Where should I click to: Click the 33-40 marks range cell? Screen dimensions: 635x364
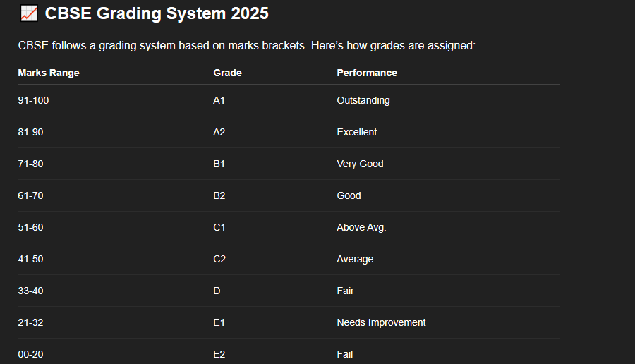pyautogui.click(x=30, y=291)
